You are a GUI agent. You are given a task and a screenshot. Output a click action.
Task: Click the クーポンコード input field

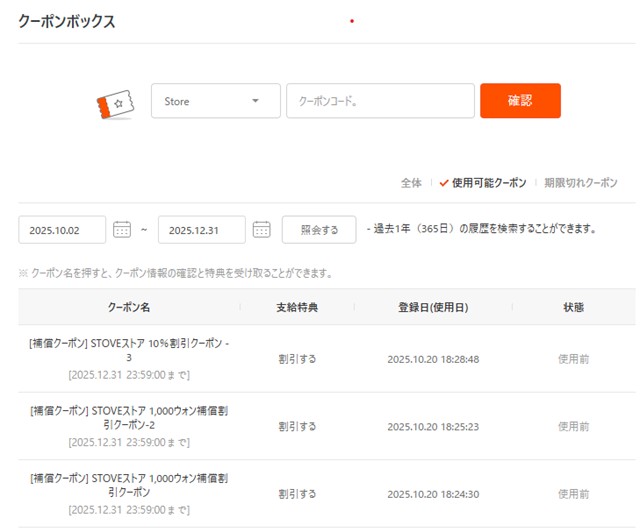tap(380, 101)
